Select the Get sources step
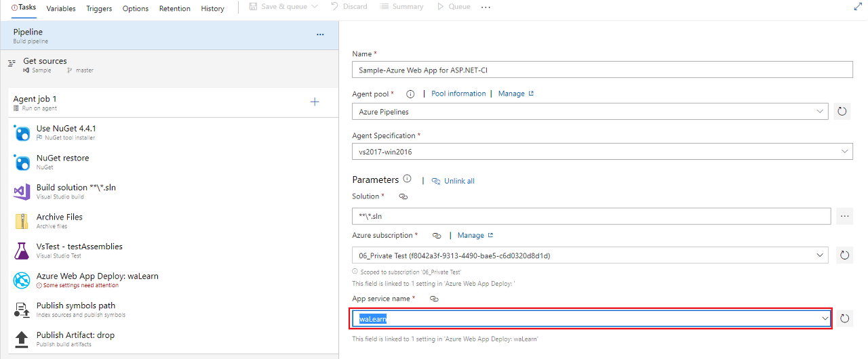This screenshot has height=359, width=868. [x=170, y=65]
